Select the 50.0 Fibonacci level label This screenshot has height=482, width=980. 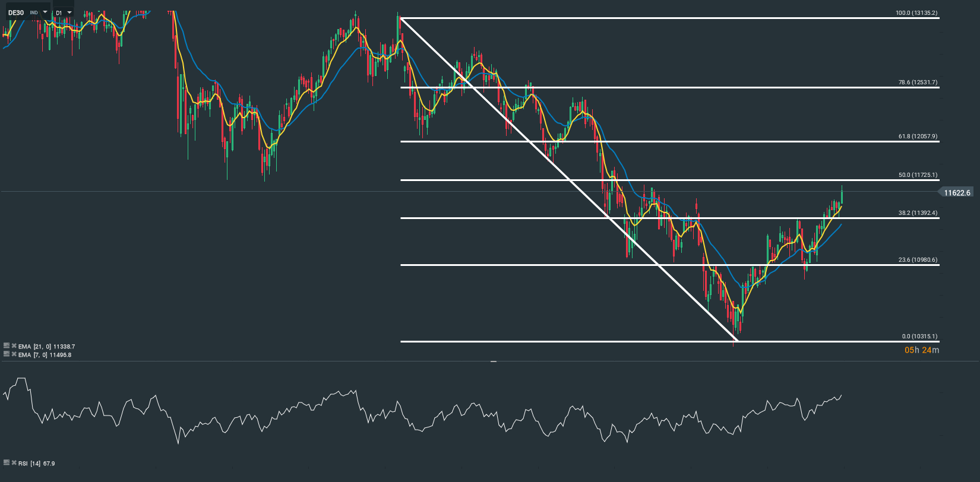coord(918,175)
